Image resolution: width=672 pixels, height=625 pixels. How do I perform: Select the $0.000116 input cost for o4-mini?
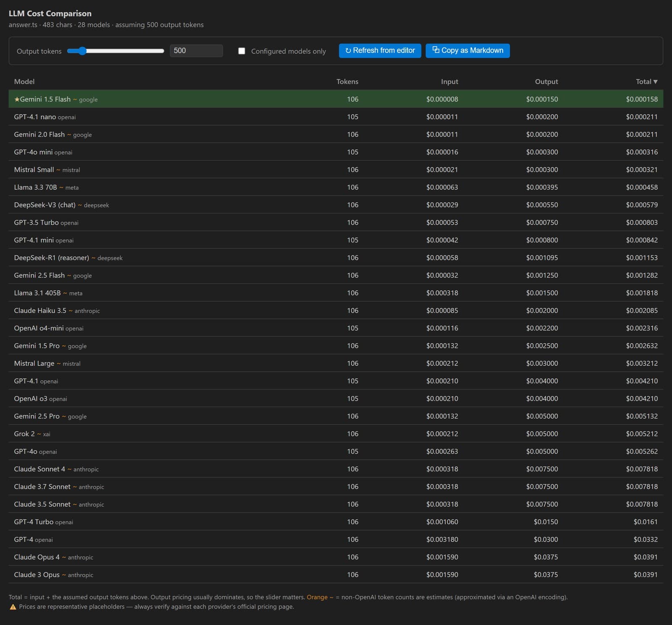442,328
